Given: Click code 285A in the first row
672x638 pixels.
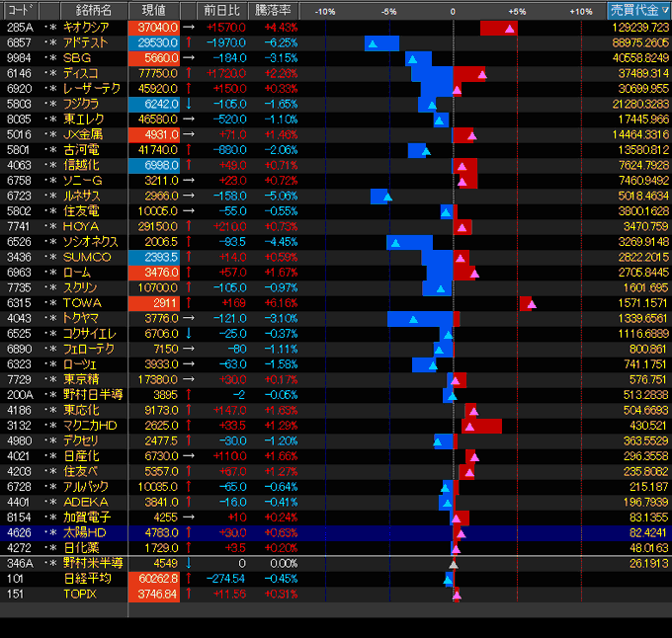Looking at the screenshot, I should coord(20,28).
